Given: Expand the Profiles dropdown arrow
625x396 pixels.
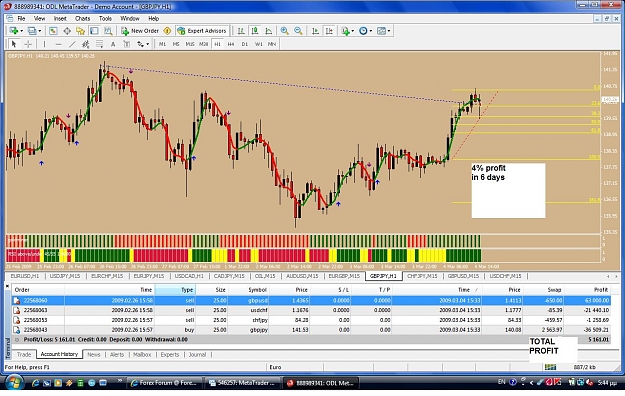Looking at the screenshot, I should point(39,31).
